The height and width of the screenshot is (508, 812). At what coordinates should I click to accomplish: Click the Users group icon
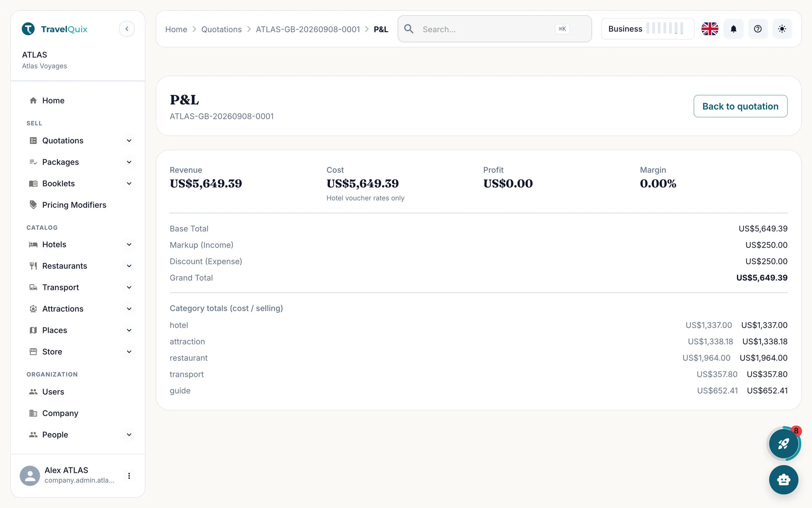pos(33,392)
